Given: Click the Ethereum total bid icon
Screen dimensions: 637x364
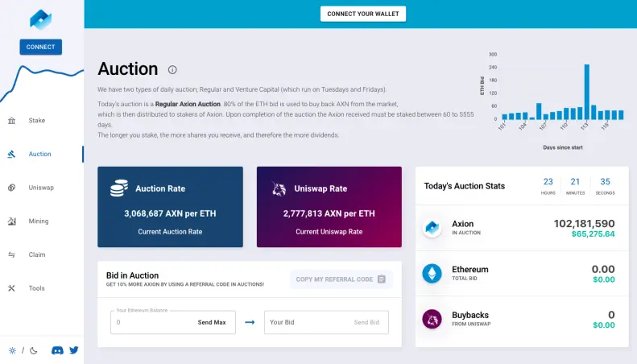Looking at the screenshot, I should [432, 274].
